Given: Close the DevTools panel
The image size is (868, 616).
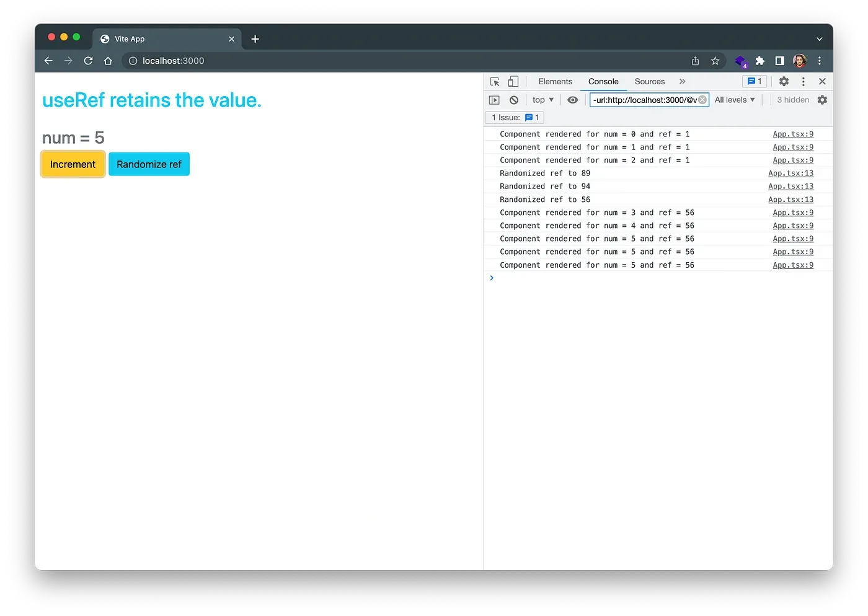Looking at the screenshot, I should pos(822,81).
